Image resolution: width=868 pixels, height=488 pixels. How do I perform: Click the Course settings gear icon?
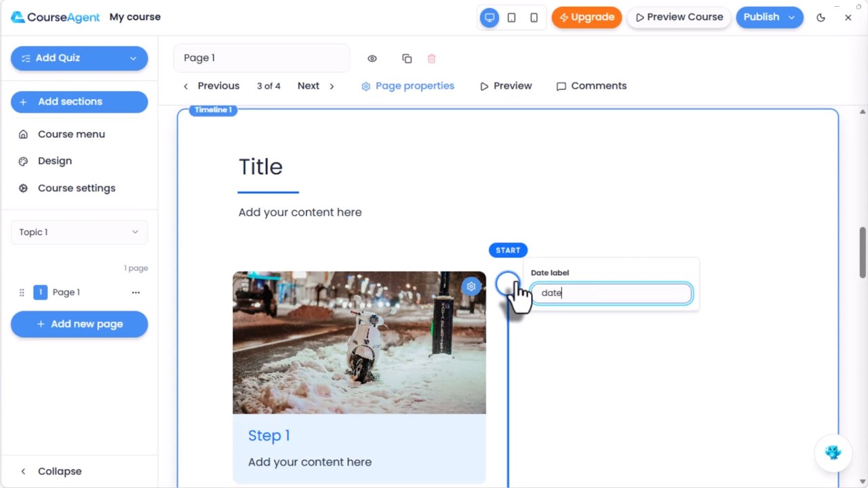[x=23, y=188]
